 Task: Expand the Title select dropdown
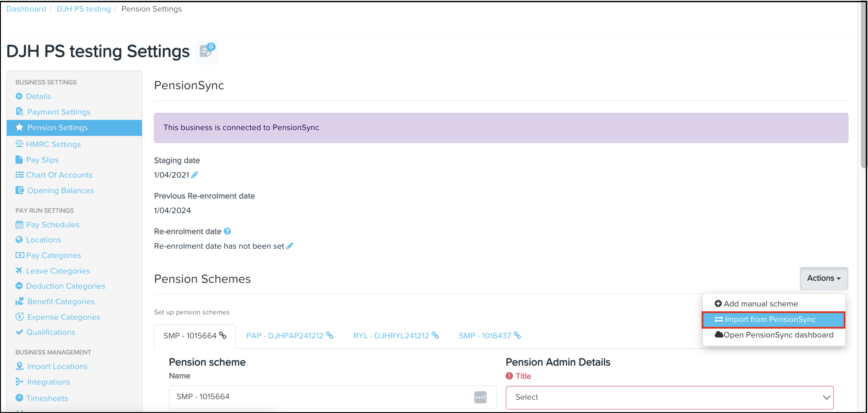[x=669, y=397]
